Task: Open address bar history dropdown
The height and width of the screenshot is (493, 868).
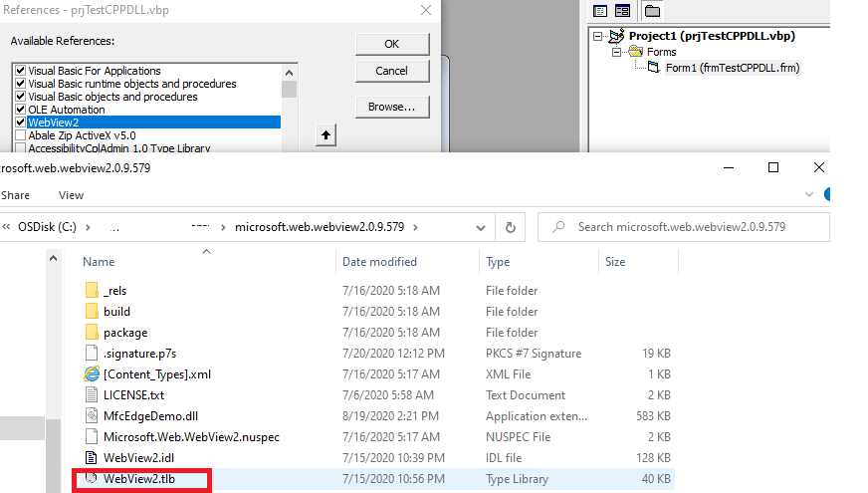Action: point(481,228)
